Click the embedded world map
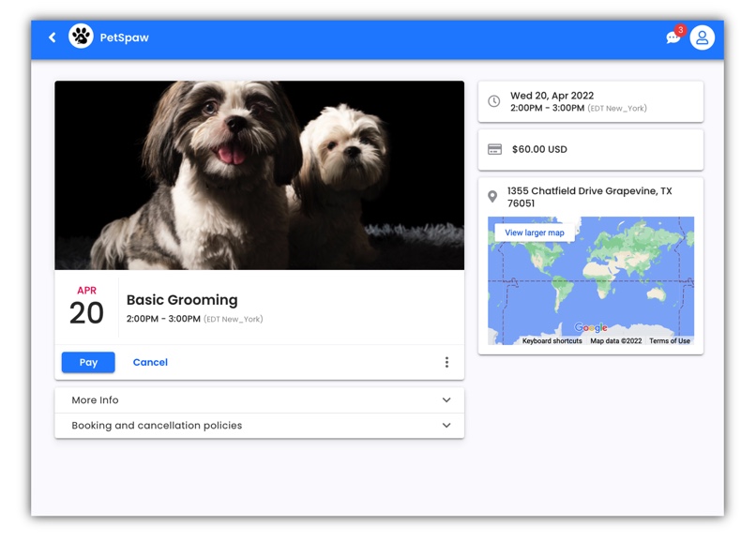Viewport: 756px width, 541px height. pos(591,280)
